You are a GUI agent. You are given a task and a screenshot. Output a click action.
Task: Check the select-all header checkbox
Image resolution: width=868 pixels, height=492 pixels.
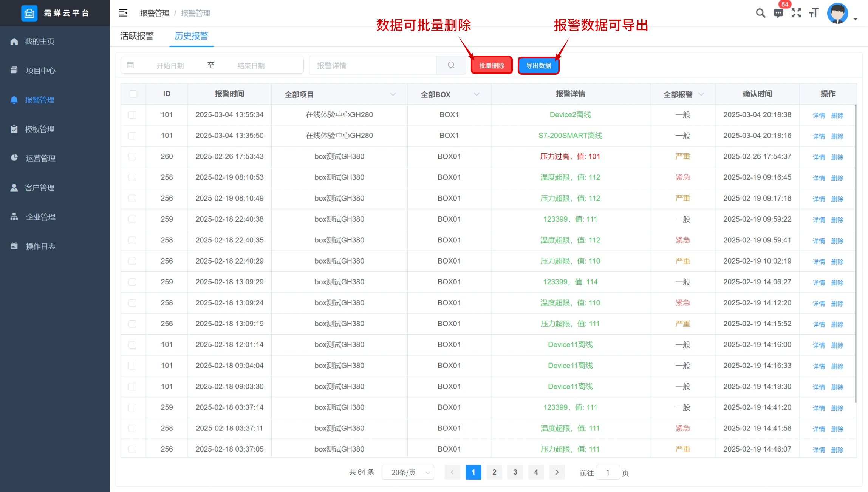pyautogui.click(x=133, y=94)
